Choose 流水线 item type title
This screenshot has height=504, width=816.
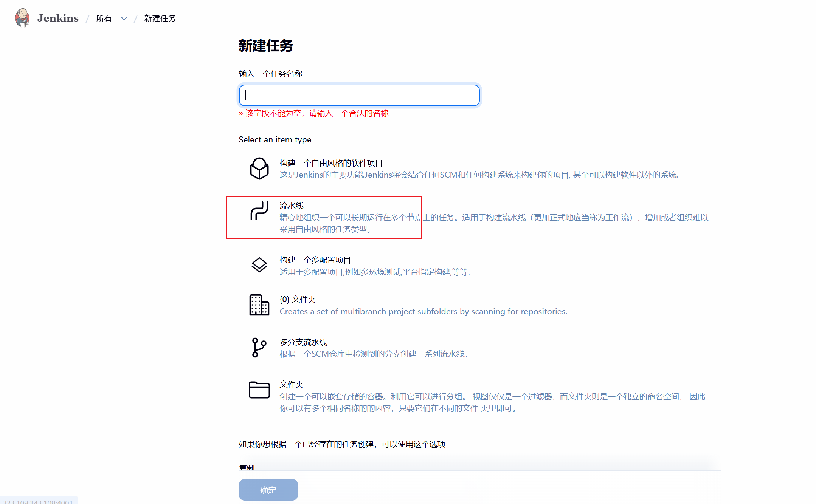pos(292,206)
